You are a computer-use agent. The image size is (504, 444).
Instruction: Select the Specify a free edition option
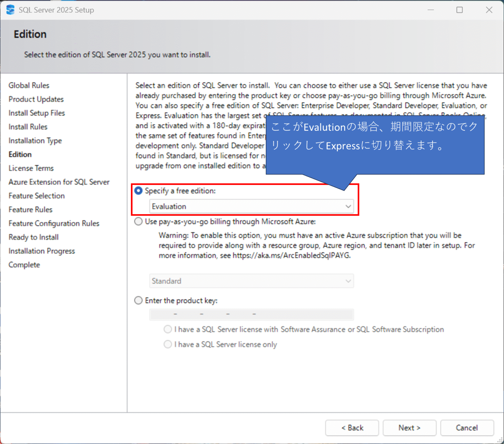(x=138, y=190)
